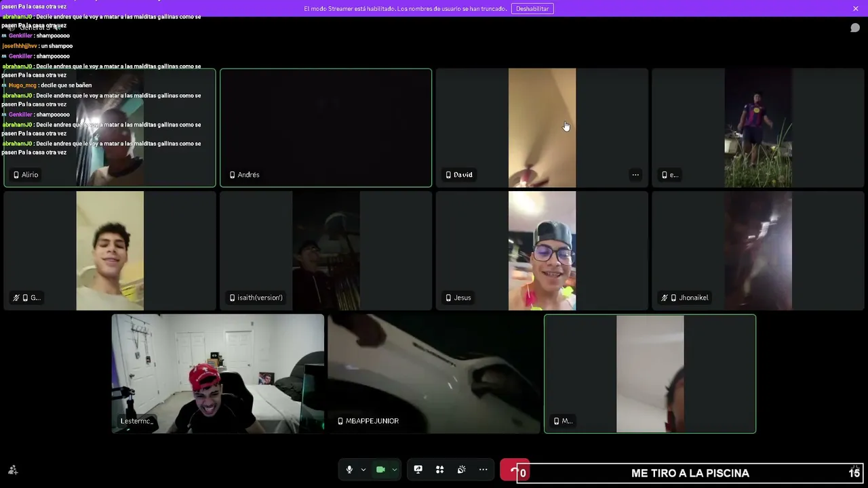Dismiss the purple streamer mode banner
The image size is (868, 488).
pyautogui.click(x=856, y=9)
